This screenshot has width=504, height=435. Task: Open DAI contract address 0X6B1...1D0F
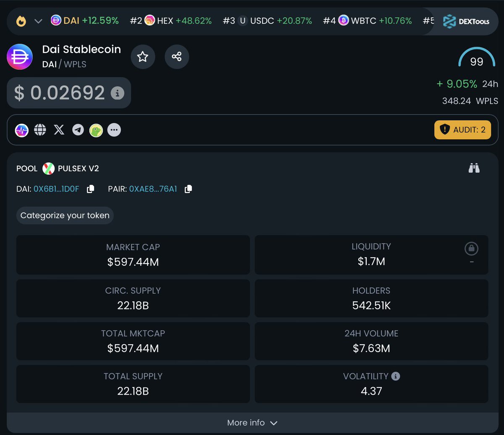click(x=56, y=189)
